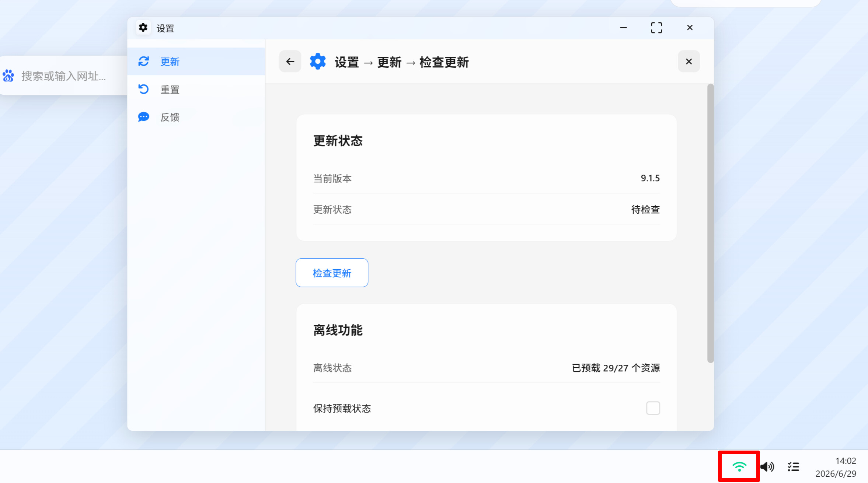Open the task list tray icon
The width and height of the screenshot is (868, 483).
click(x=793, y=467)
